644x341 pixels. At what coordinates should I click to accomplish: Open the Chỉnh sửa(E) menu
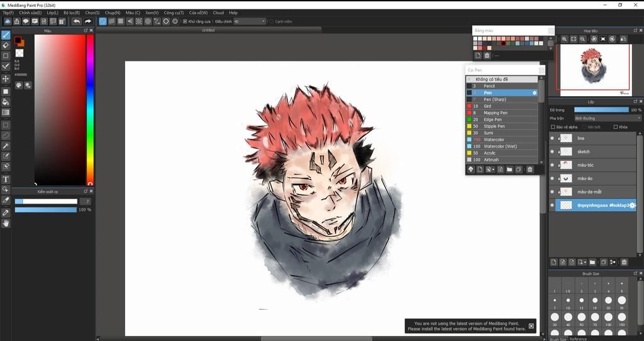(x=30, y=13)
